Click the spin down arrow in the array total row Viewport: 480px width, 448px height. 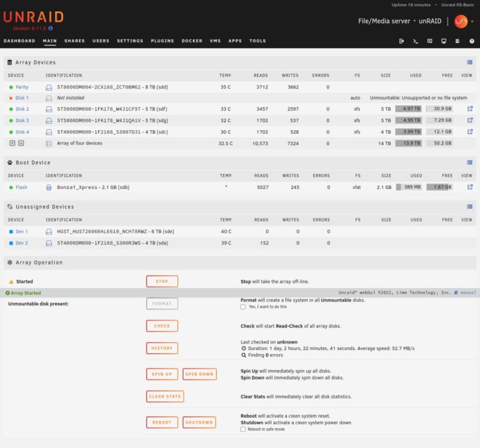[x=12, y=143]
